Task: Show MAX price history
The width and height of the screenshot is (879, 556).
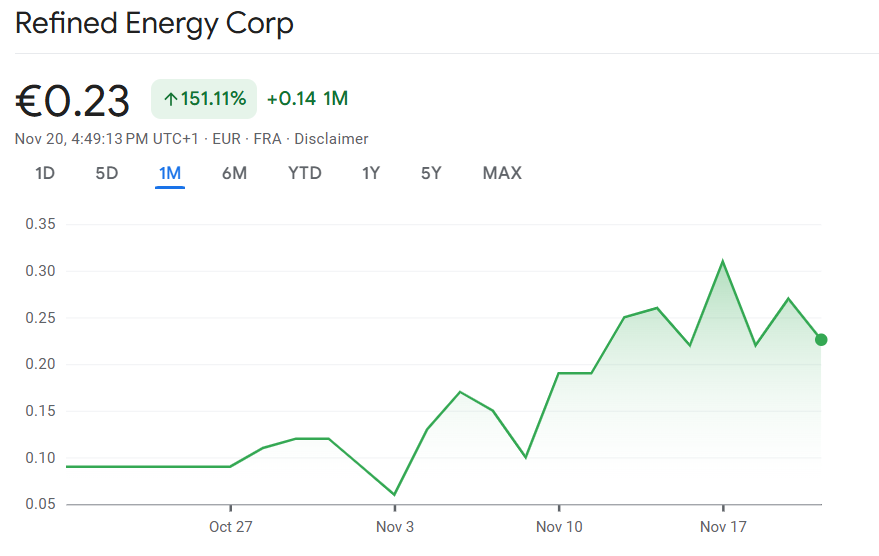Action: tap(502, 173)
